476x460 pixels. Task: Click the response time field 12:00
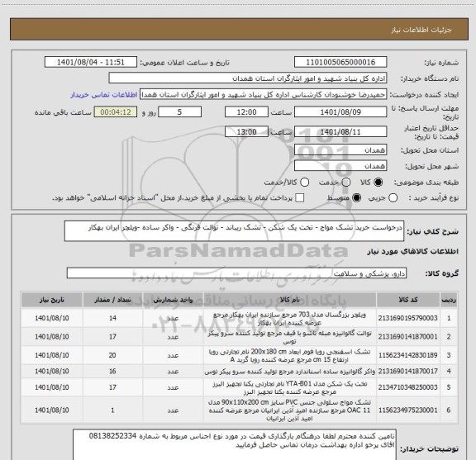click(x=246, y=112)
